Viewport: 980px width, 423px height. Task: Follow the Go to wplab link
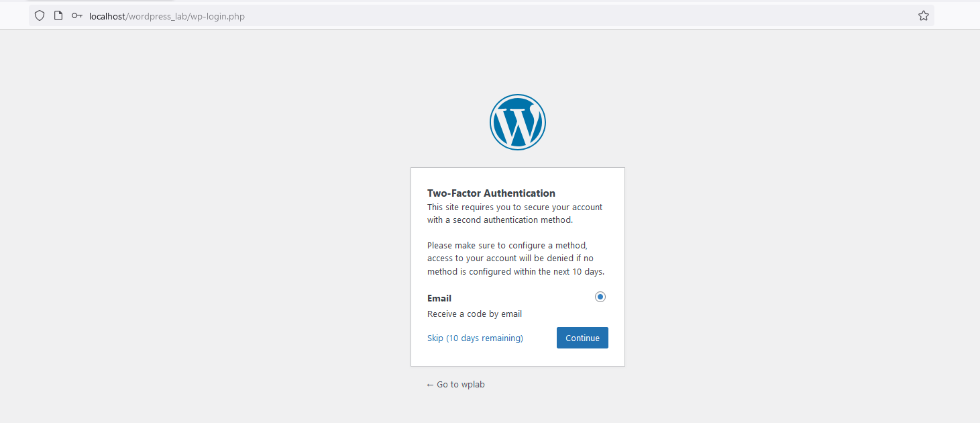[x=455, y=384]
